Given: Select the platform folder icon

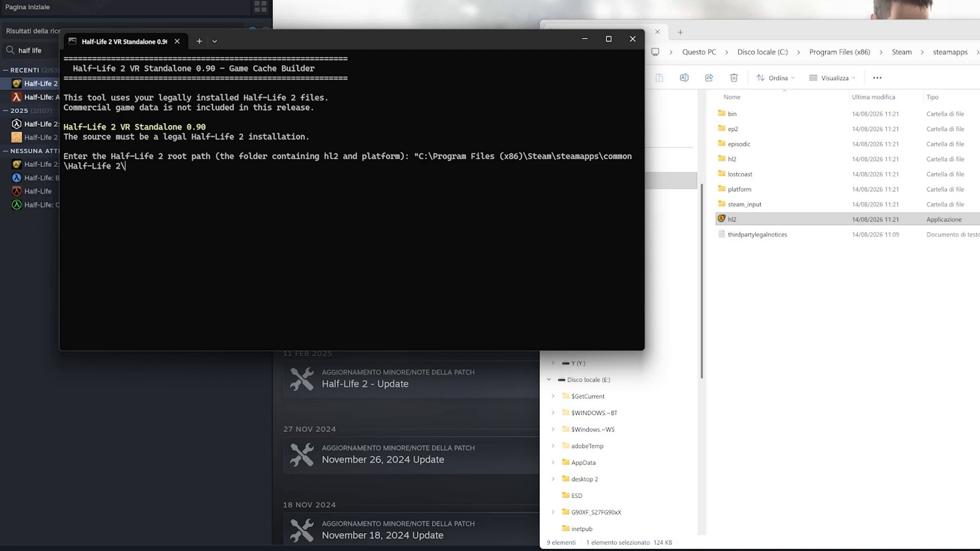Looking at the screenshot, I should [x=721, y=189].
